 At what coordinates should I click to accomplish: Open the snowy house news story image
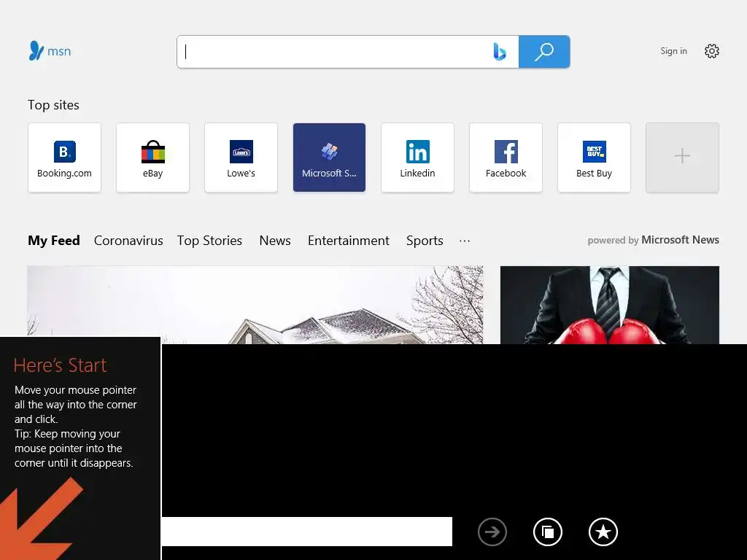tap(255, 305)
